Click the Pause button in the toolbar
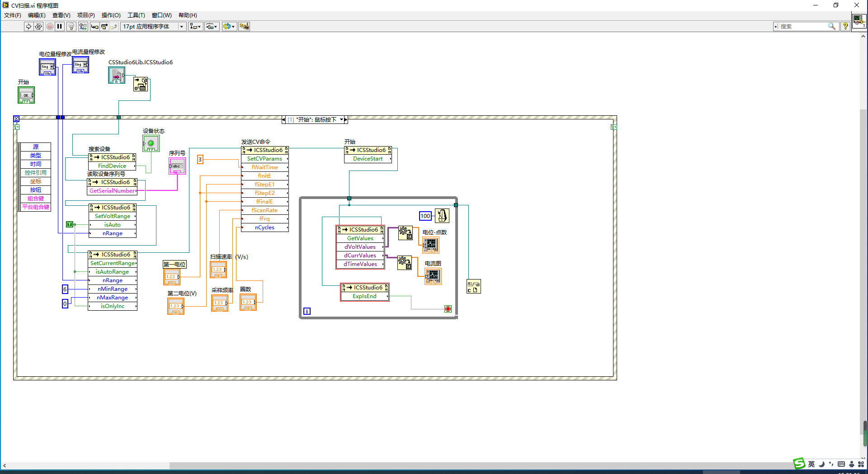The width and height of the screenshot is (868, 474). pyautogui.click(x=59, y=27)
